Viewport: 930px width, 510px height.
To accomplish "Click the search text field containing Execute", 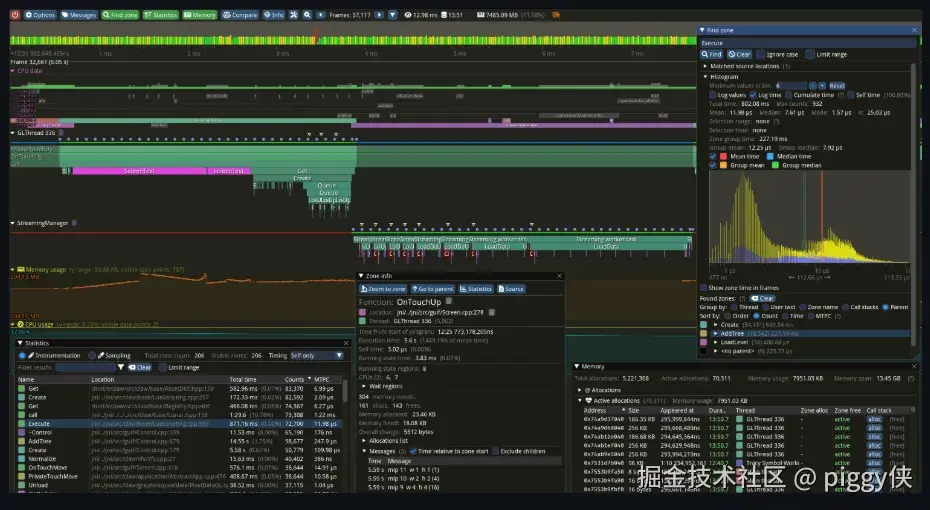I will [808, 43].
